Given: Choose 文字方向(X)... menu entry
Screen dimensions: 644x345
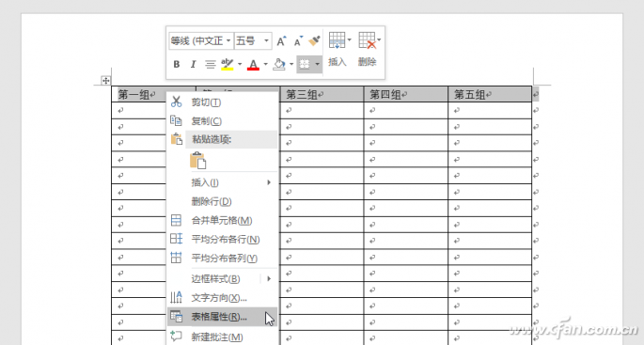Looking at the screenshot, I should 222,298.
